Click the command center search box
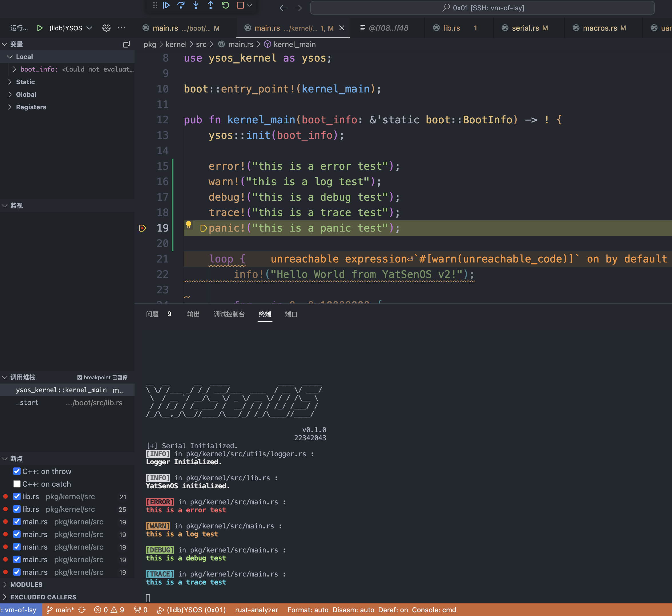This screenshot has height=616, width=672. [x=482, y=8]
